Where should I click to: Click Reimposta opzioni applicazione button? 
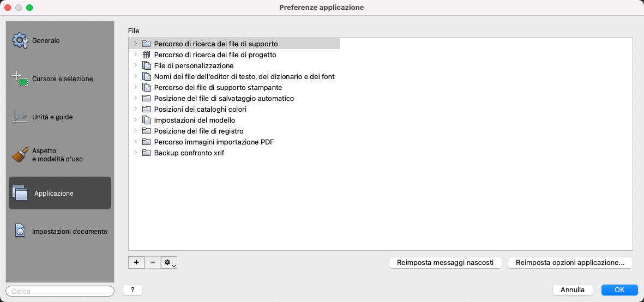point(570,263)
